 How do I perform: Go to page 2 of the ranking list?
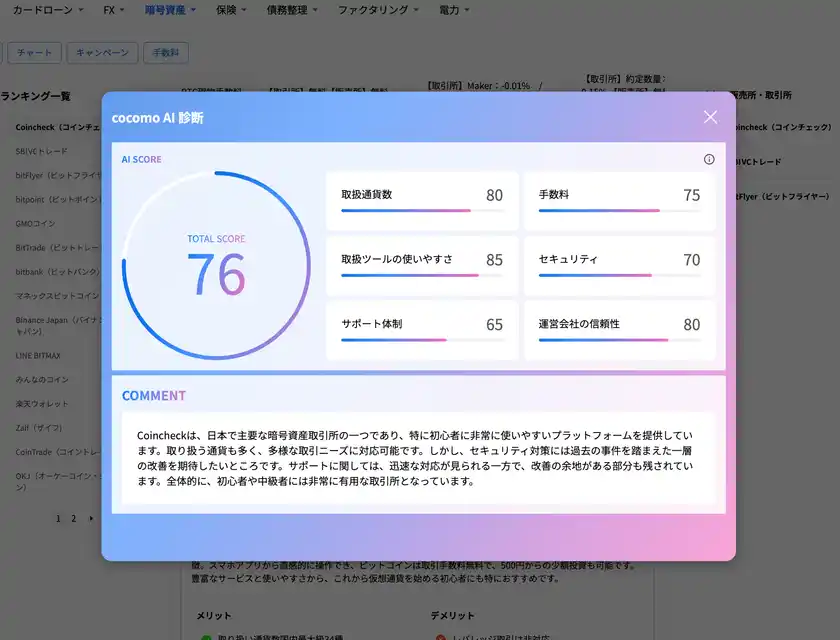(72, 519)
